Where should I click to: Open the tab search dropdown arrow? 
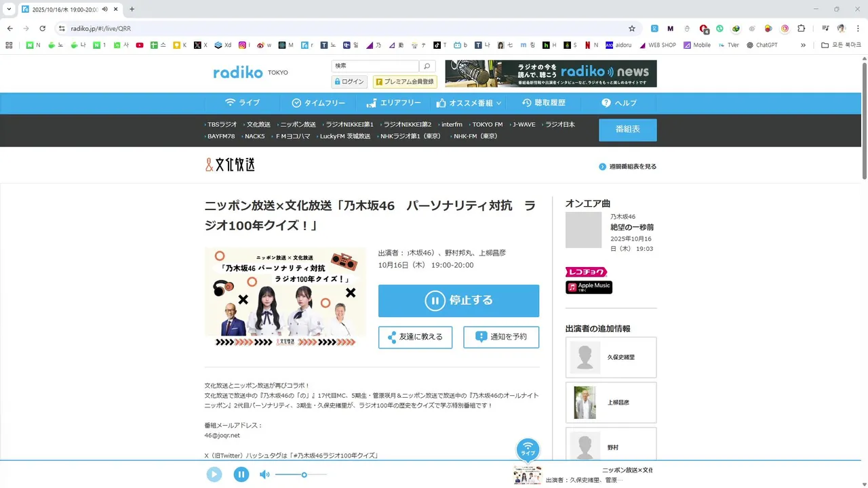pos(9,9)
